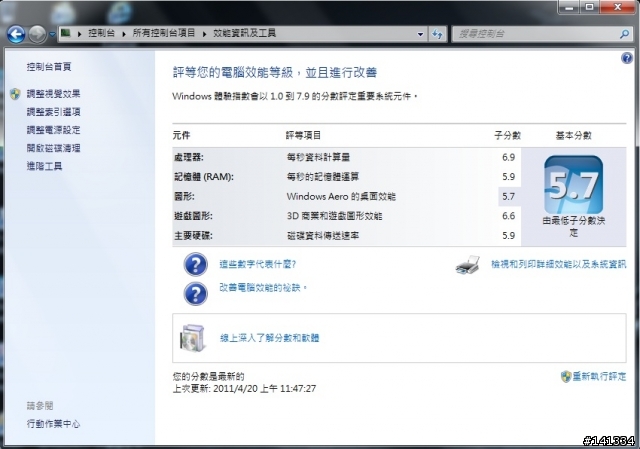Click the address bar location icon
The image size is (640, 449).
tap(65, 33)
